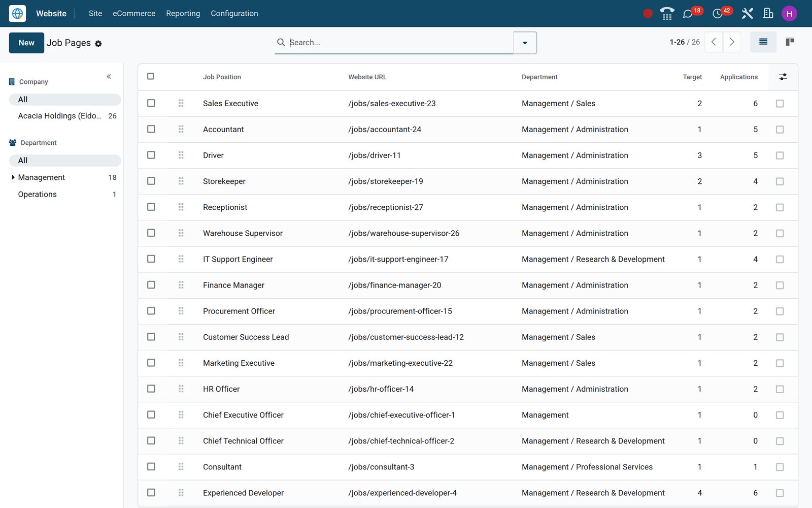
Task: Switch to kanban view
Action: point(790,42)
